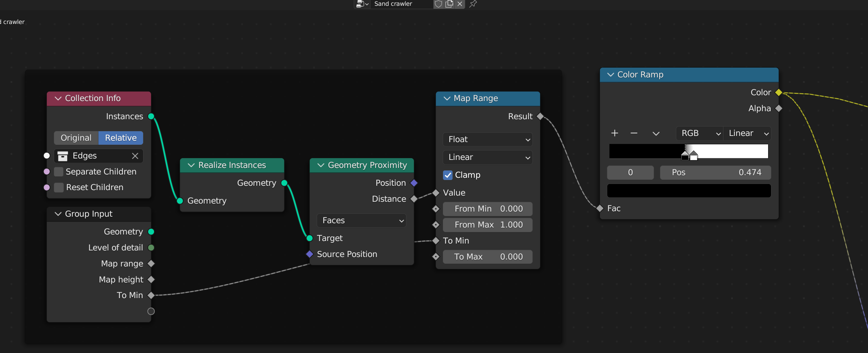Collapse the Geometry Proximity node

click(x=321, y=165)
